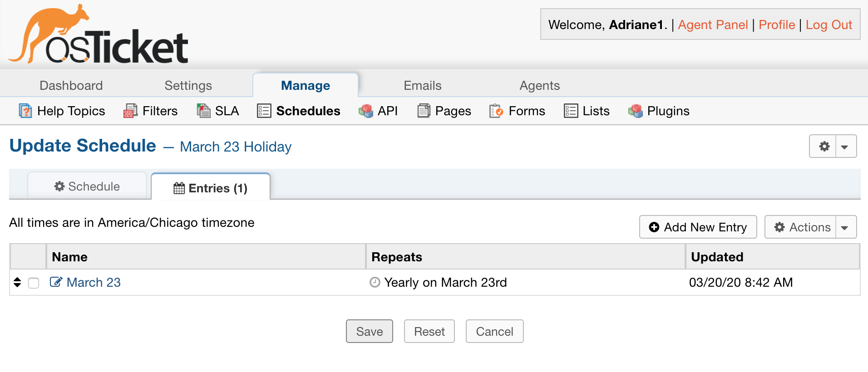The height and width of the screenshot is (372, 868).
Task: Click the Help Topics icon
Action: [x=25, y=111]
